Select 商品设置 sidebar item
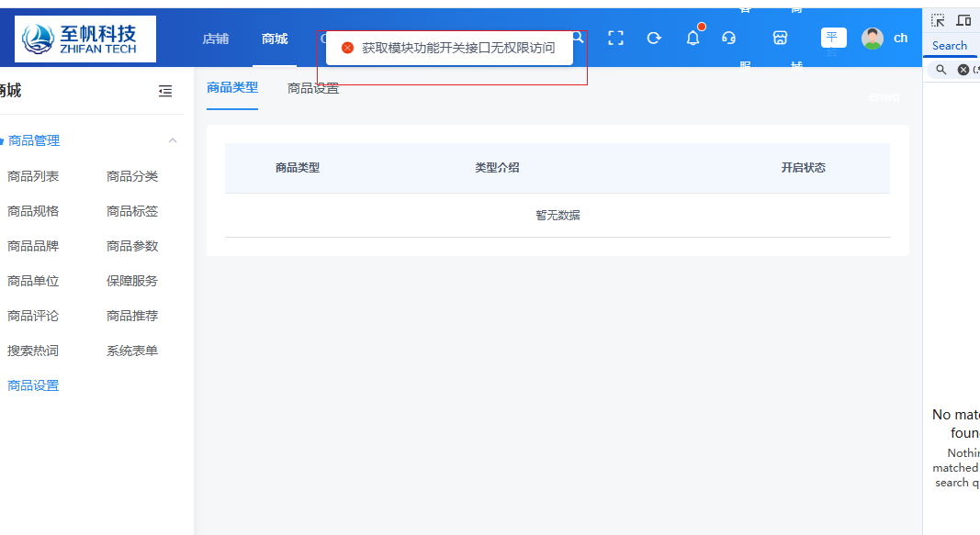 [x=33, y=385]
